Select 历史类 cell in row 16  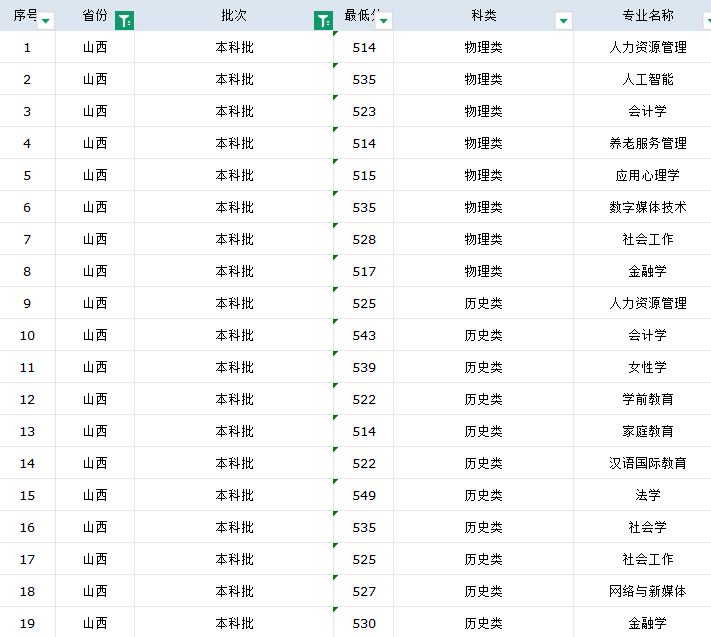(x=483, y=527)
